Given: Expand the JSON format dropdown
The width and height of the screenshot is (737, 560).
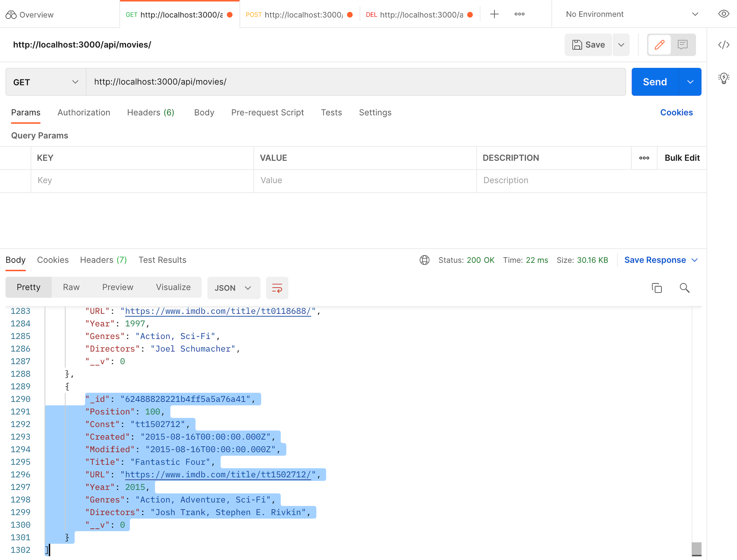Looking at the screenshot, I should [x=233, y=288].
